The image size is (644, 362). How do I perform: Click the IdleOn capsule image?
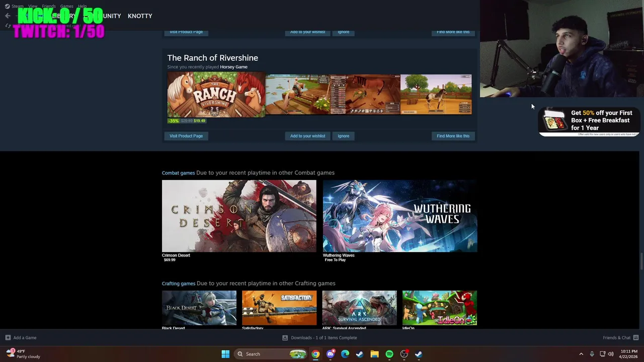[440, 308]
